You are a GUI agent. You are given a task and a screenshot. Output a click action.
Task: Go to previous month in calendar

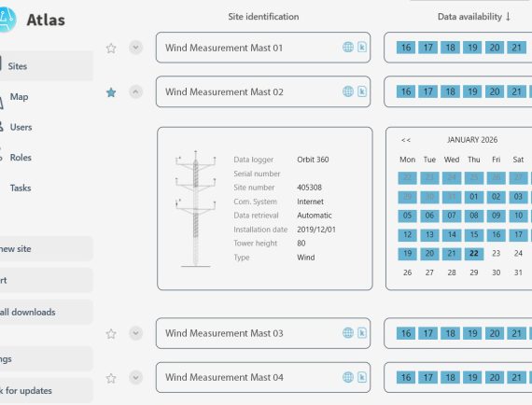coord(406,140)
